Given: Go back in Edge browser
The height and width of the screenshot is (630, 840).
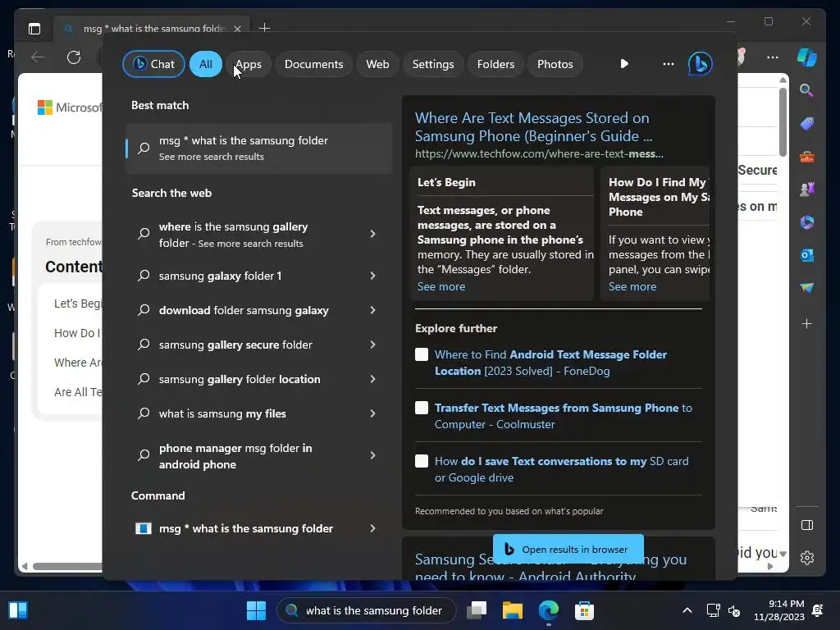Looking at the screenshot, I should (x=38, y=57).
